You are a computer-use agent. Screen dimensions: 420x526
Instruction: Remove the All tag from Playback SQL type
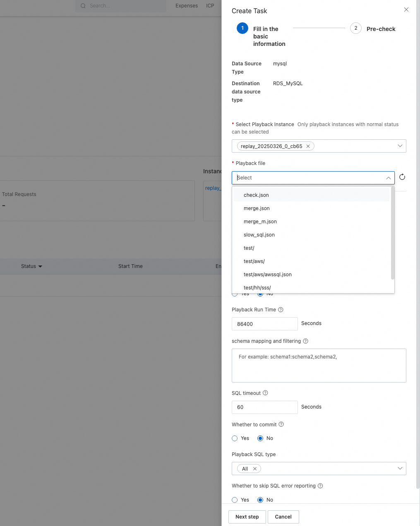(255, 469)
